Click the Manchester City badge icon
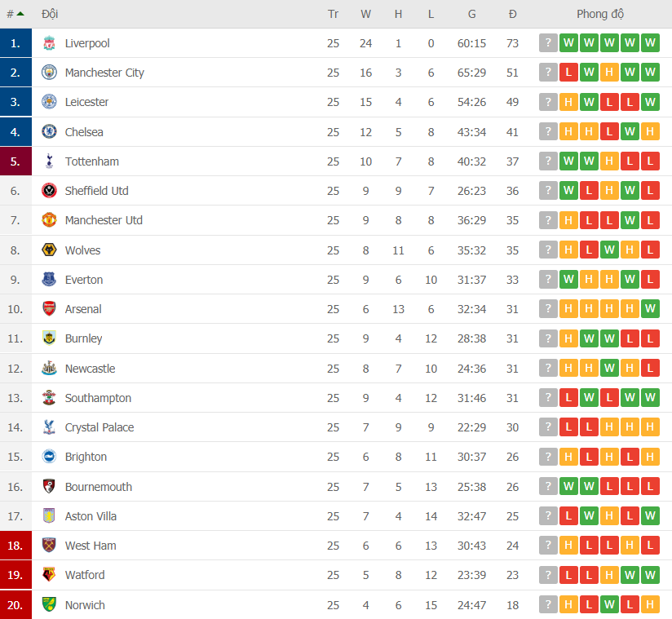This screenshot has width=672, height=619. point(49,73)
